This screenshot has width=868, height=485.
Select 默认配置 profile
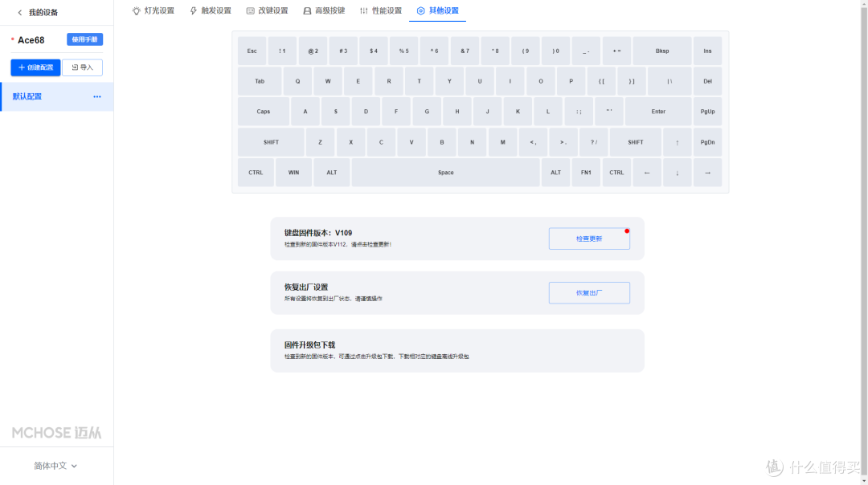point(57,97)
